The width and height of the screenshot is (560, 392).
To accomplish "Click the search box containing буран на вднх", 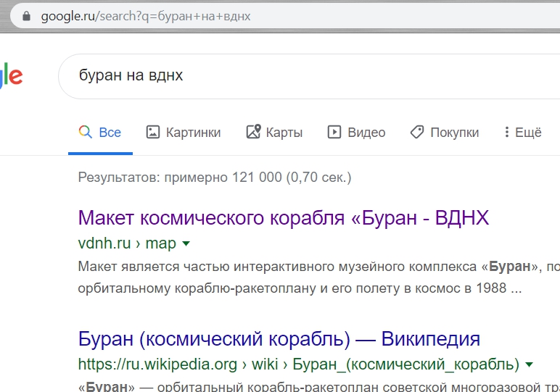I will (309, 76).
